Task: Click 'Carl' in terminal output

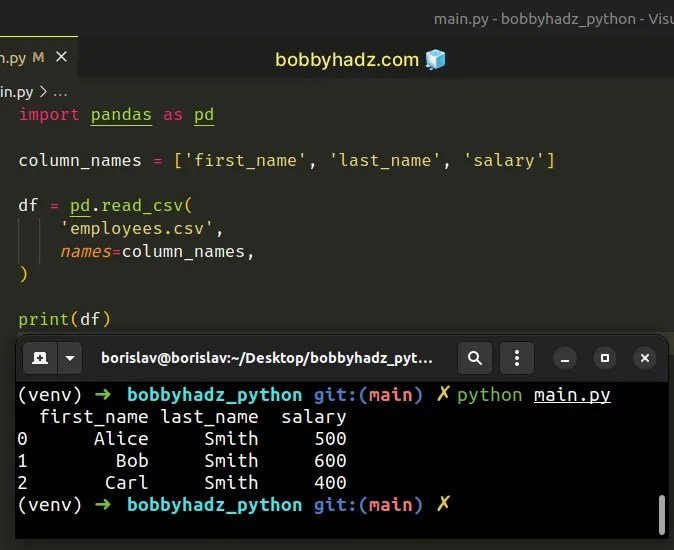Action: (x=126, y=483)
